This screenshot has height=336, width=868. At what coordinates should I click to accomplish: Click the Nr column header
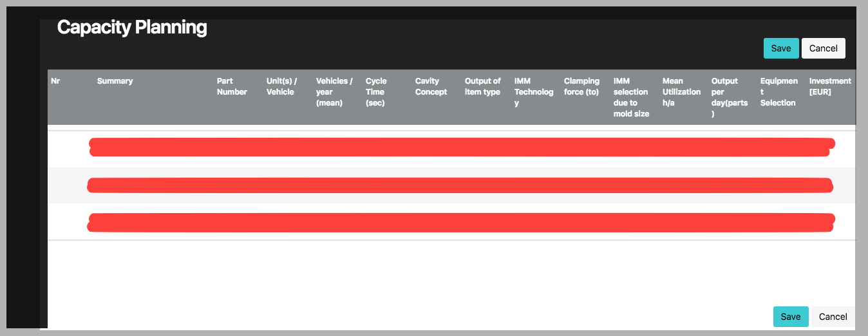pyautogui.click(x=55, y=81)
